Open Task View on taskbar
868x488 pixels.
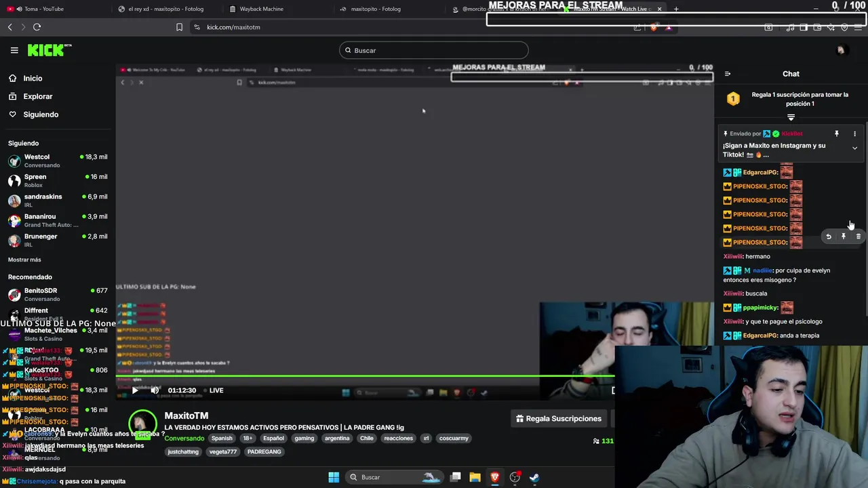(456, 477)
